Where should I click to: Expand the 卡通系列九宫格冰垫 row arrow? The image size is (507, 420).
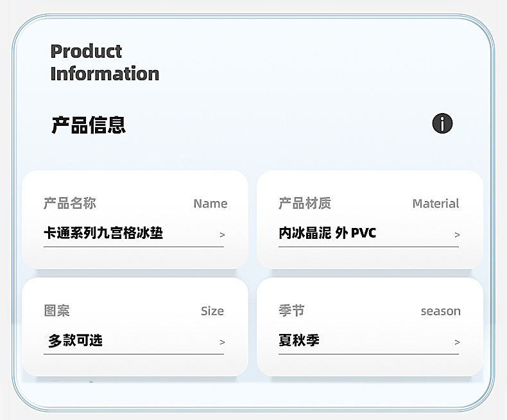(222, 235)
